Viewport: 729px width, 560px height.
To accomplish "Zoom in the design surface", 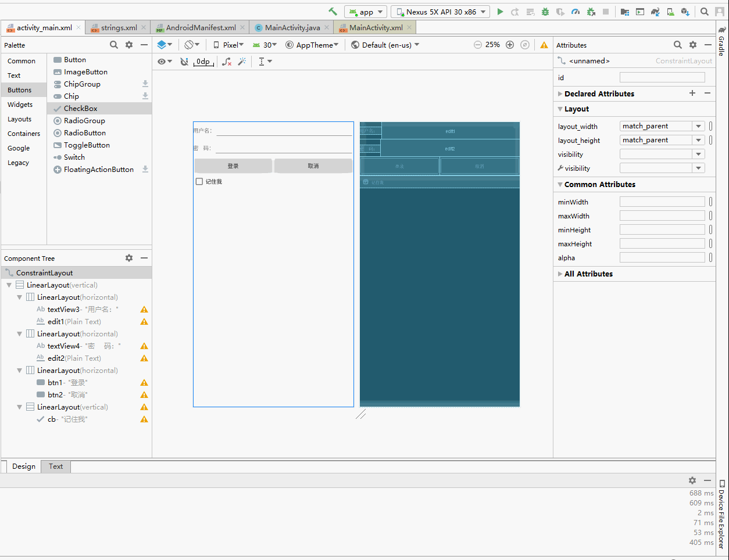I will pos(510,45).
